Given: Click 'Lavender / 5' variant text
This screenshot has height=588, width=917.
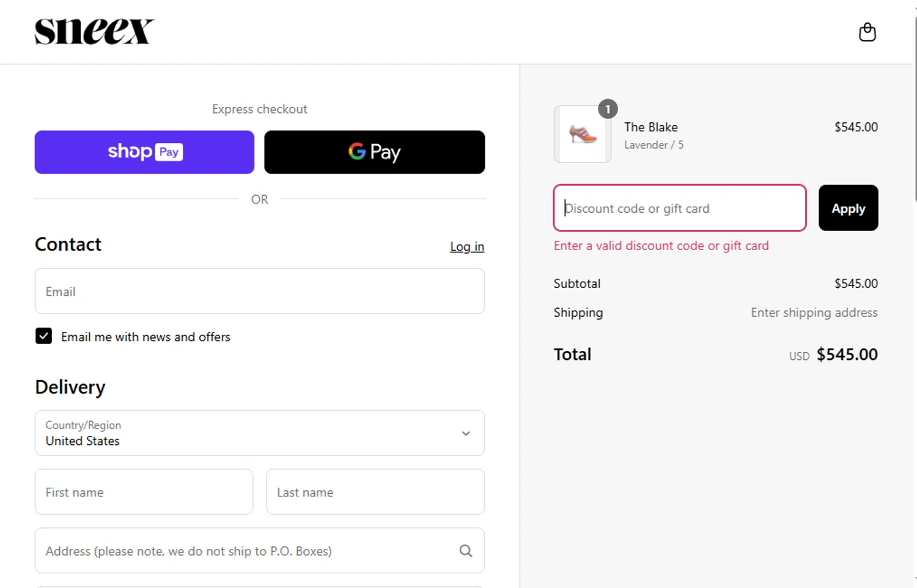Looking at the screenshot, I should click(x=654, y=145).
